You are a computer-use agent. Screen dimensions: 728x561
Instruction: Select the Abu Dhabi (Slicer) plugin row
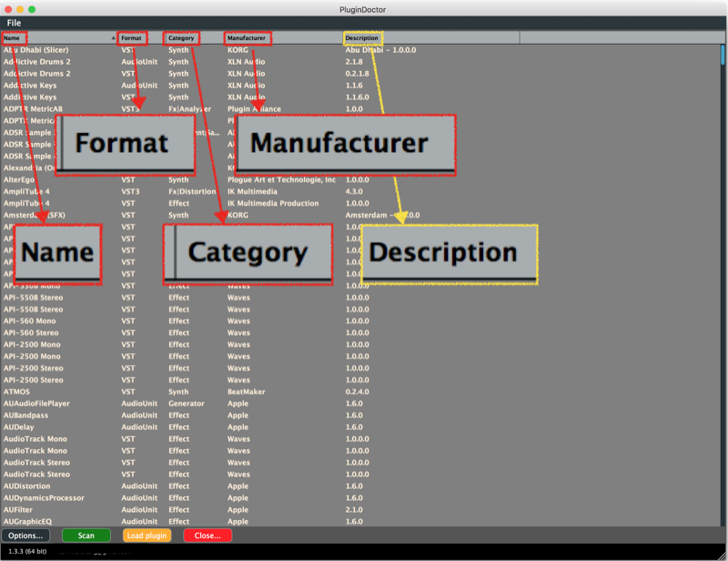coord(359,50)
